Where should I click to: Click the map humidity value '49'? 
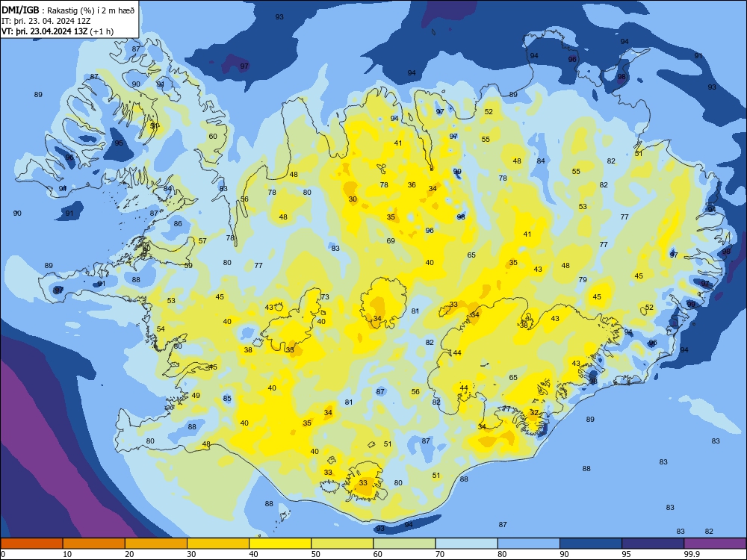(196, 395)
